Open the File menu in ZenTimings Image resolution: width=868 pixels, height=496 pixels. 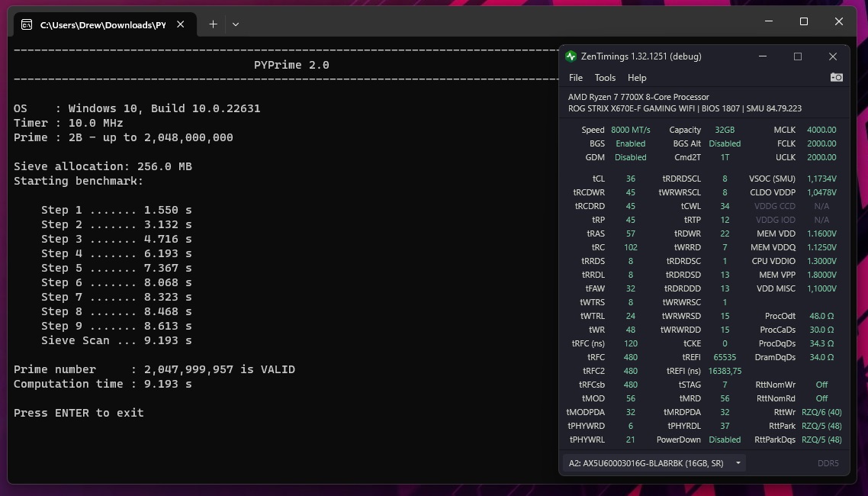[x=576, y=78]
